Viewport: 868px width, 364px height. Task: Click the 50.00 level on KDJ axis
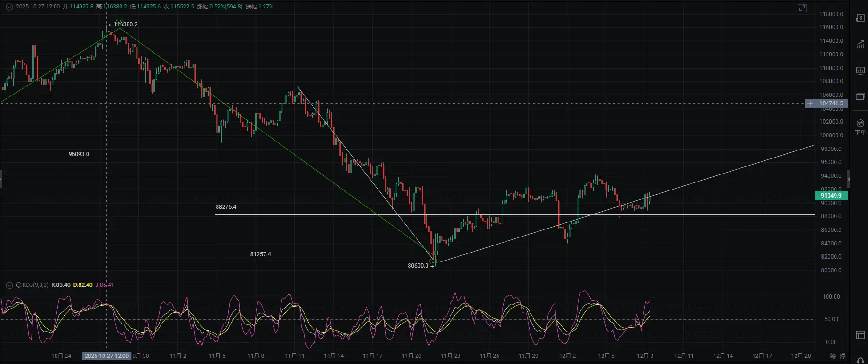831,319
